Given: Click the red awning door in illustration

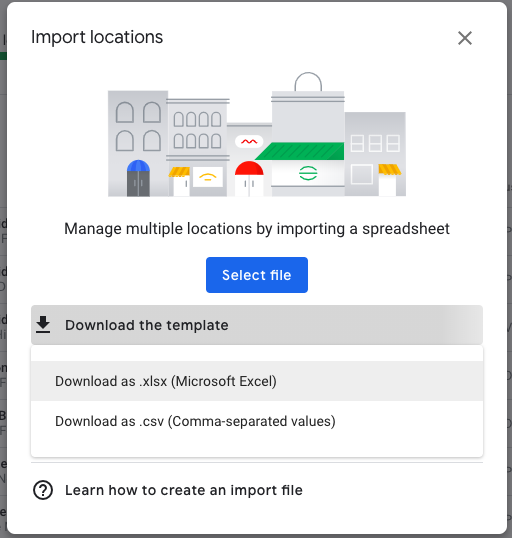Looking at the screenshot, I should point(249,178).
